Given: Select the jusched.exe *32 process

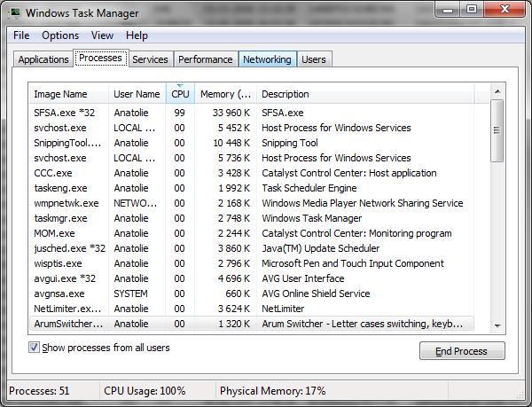Looking at the screenshot, I should click(x=251, y=248).
